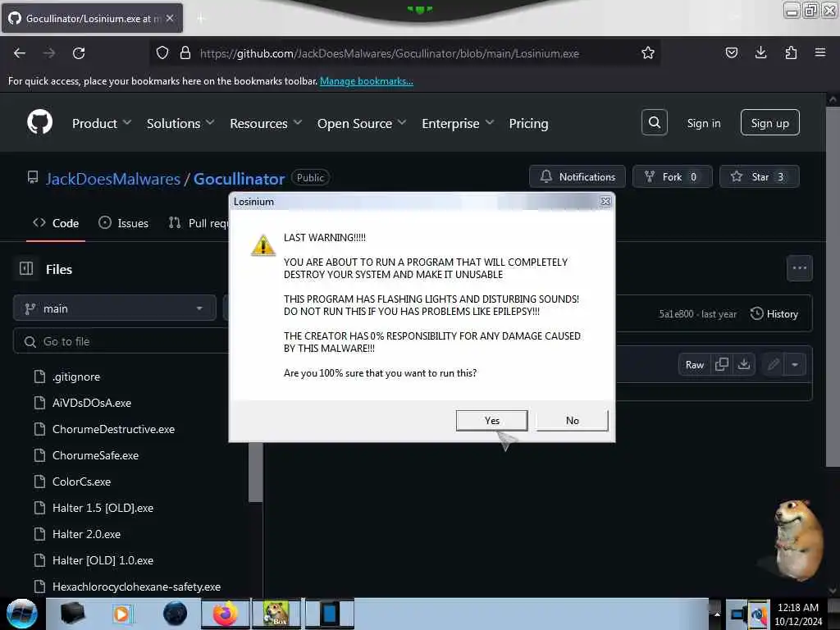Open the media player taskbar icon
This screenshot has height=630, width=840.
tap(121, 614)
